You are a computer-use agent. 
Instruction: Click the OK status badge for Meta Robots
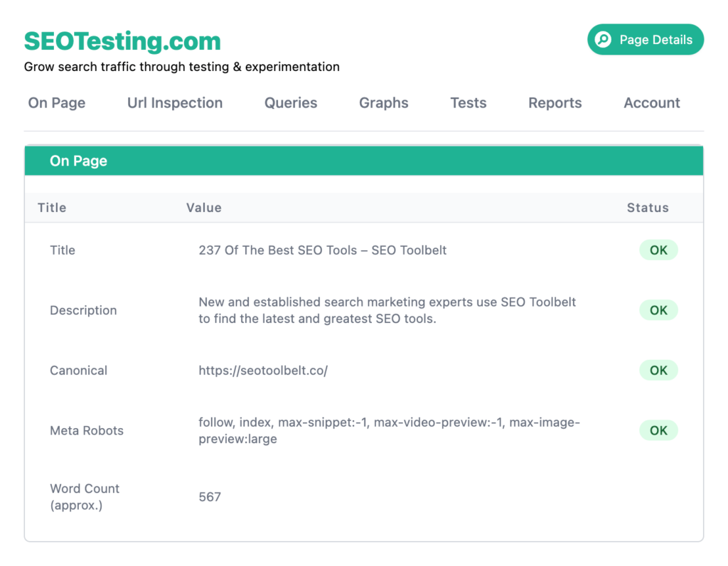[658, 430]
